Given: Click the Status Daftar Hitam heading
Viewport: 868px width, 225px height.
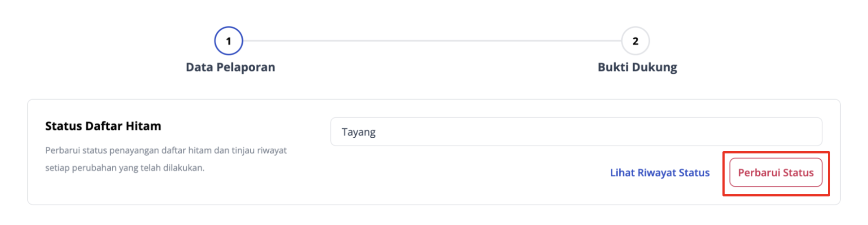Looking at the screenshot, I should click(103, 126).
